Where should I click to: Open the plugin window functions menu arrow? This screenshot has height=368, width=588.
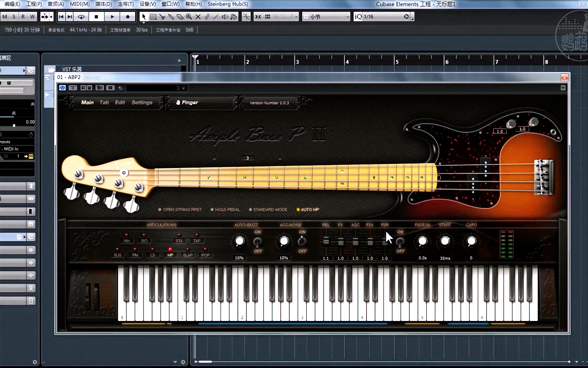click(563, 88)
